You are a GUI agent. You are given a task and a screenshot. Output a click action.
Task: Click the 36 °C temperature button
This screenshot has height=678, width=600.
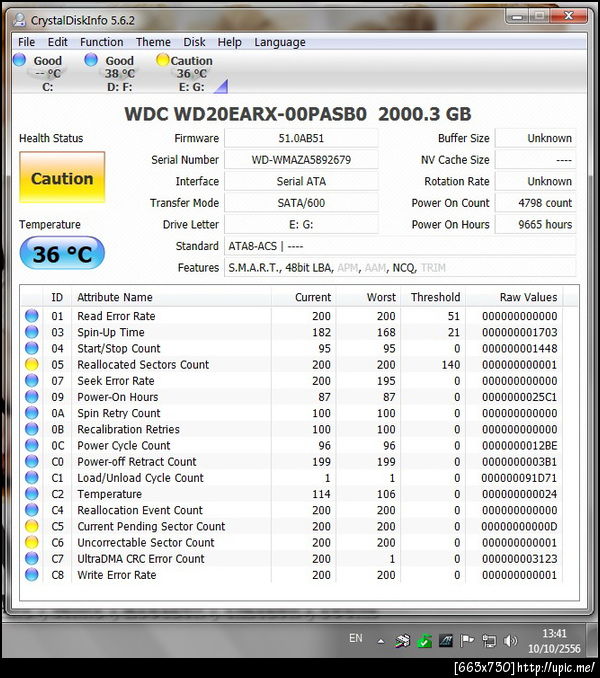click(x=62, y=253)
